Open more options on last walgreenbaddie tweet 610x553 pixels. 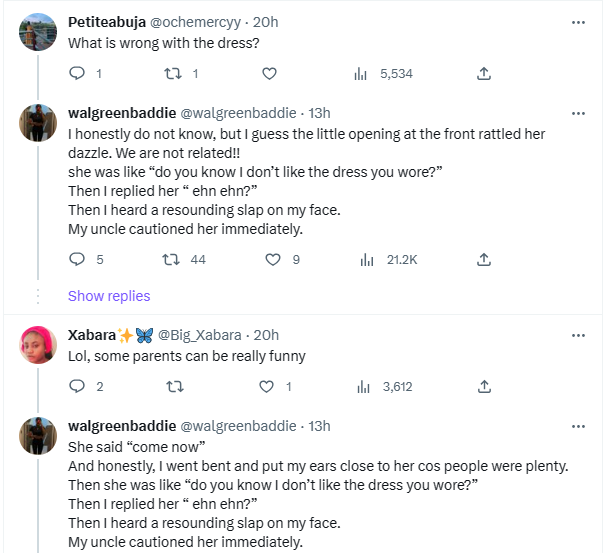point(578,425)
